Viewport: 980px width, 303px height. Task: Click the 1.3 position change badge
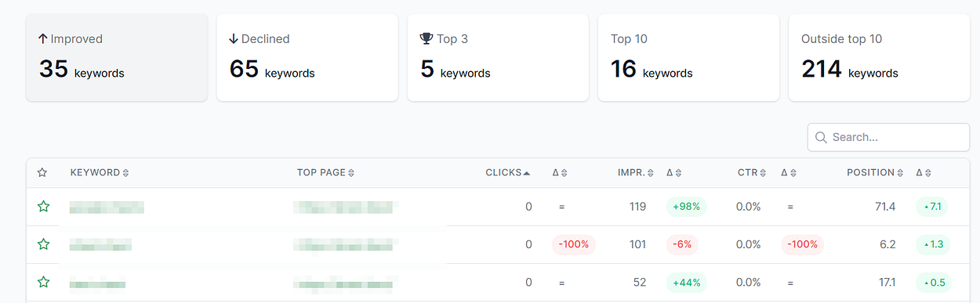click(933, 244)
